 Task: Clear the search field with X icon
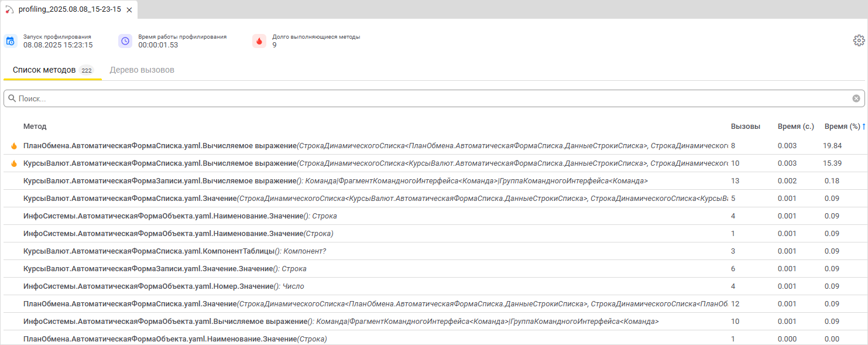point(856,98)
